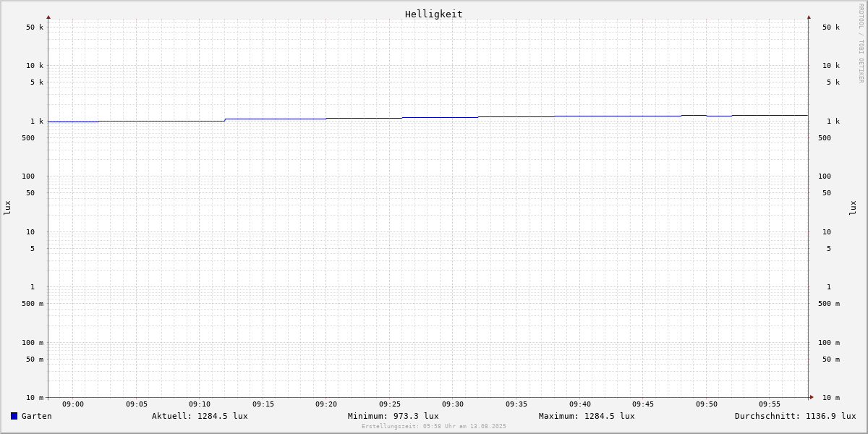868x434 pixels.
Task: Click the 10 k tick on left axis
Action: pyautogui.click(x=35, y=66)
